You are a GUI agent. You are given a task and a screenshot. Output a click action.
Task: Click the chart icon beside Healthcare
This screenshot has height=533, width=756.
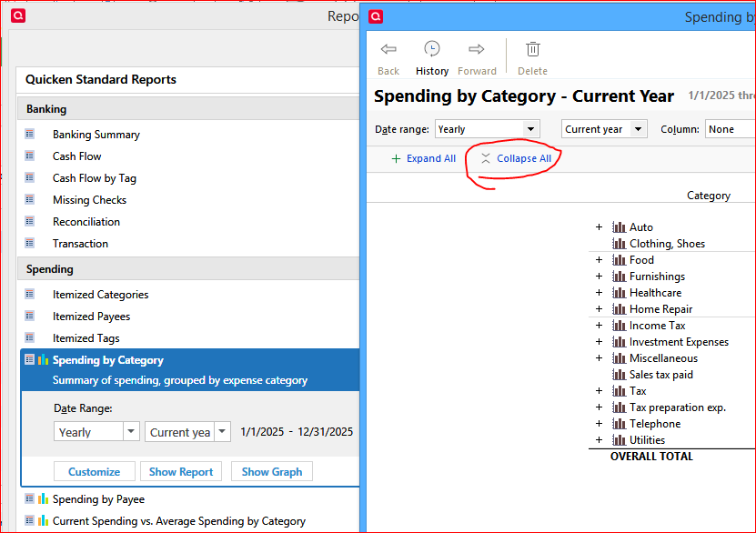tap(619, 293)
